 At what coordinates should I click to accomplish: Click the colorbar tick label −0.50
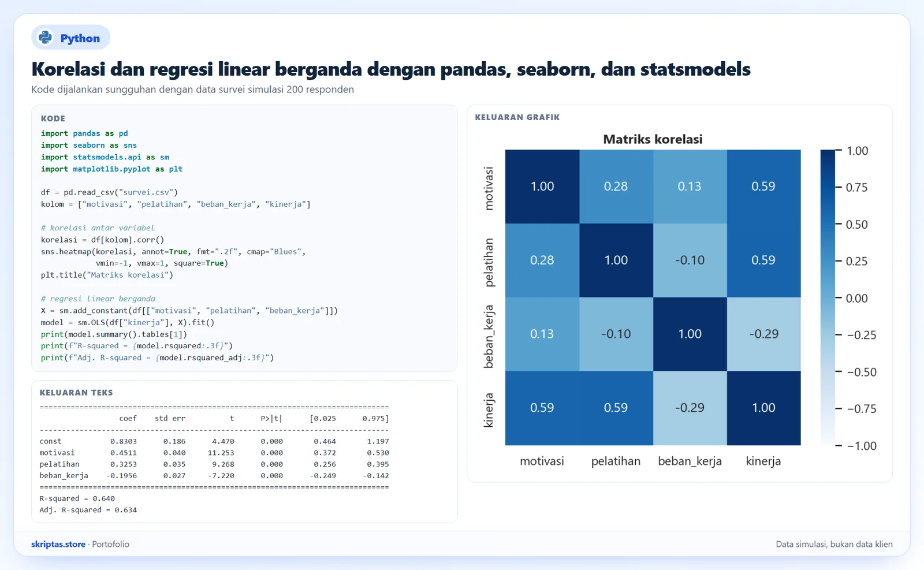pos(862,372)
